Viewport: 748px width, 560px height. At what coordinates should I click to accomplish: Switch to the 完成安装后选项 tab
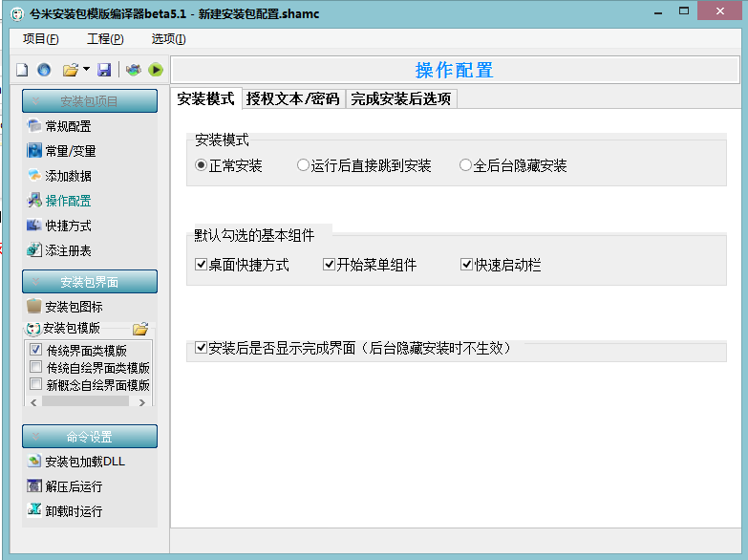400,98
